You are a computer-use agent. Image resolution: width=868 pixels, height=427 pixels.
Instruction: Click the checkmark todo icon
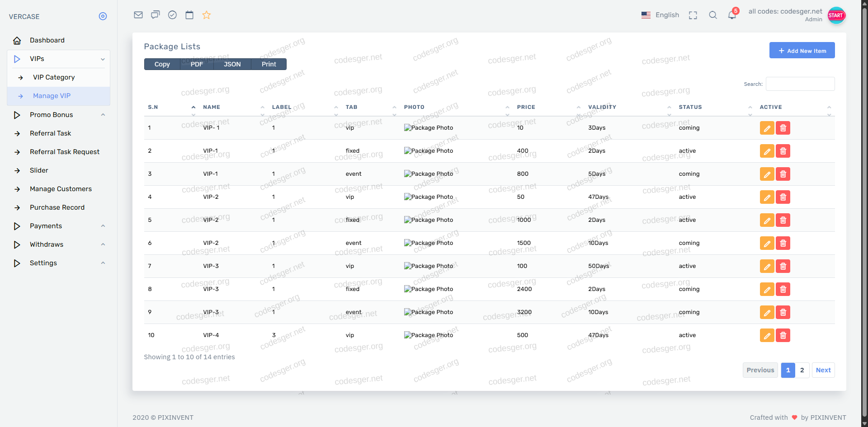coord(172,15)
